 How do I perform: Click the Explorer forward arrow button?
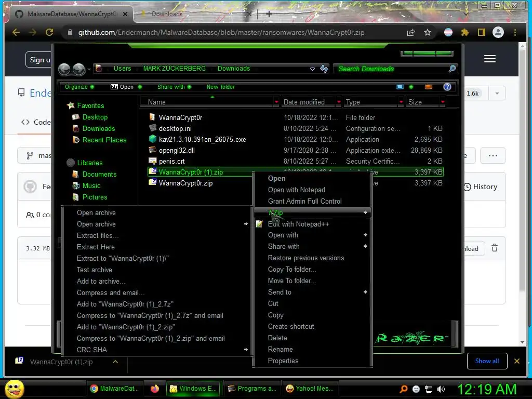point(79,69)
